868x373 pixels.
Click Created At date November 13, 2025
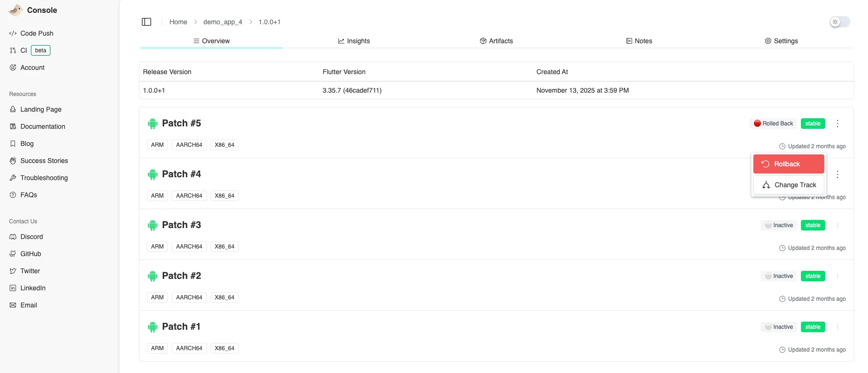click(583, 90)
